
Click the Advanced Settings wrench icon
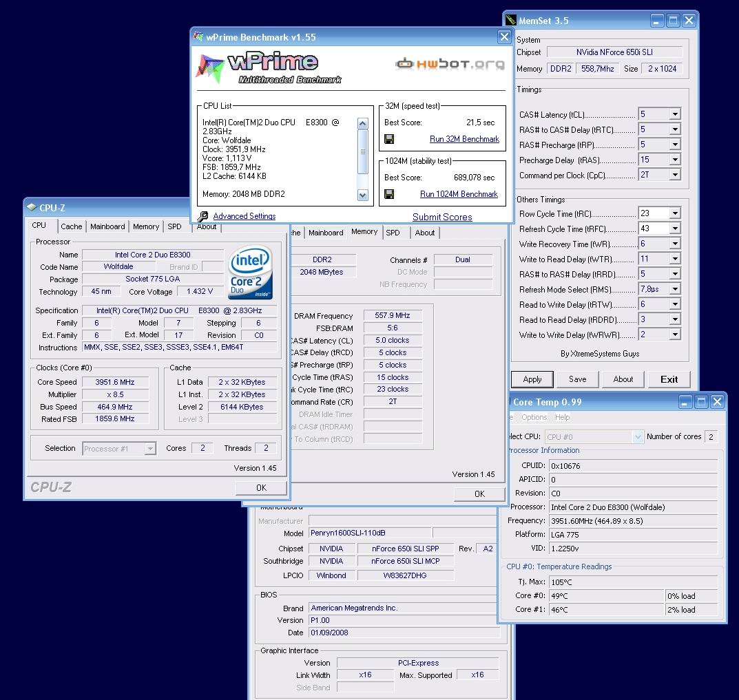[x=202, y=216]
